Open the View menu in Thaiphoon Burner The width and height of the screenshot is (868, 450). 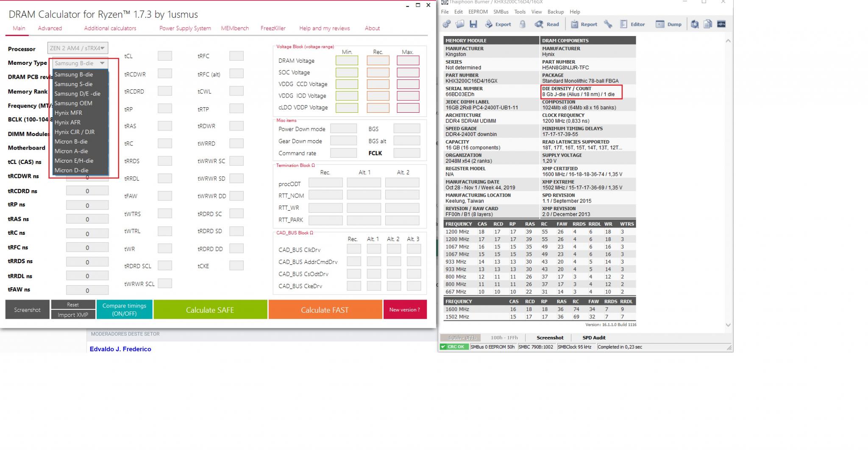pyautogui.click(x=537, y=12)
